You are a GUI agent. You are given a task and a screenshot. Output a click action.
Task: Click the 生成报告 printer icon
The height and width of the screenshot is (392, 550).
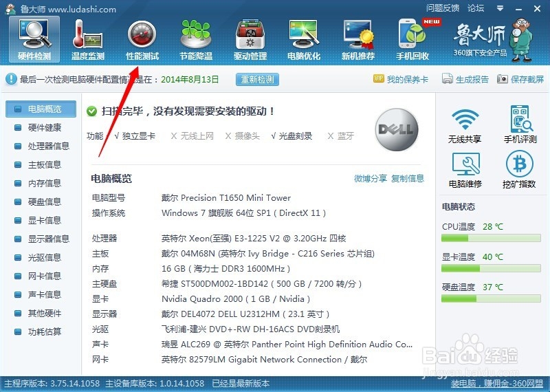pos(448,79)
